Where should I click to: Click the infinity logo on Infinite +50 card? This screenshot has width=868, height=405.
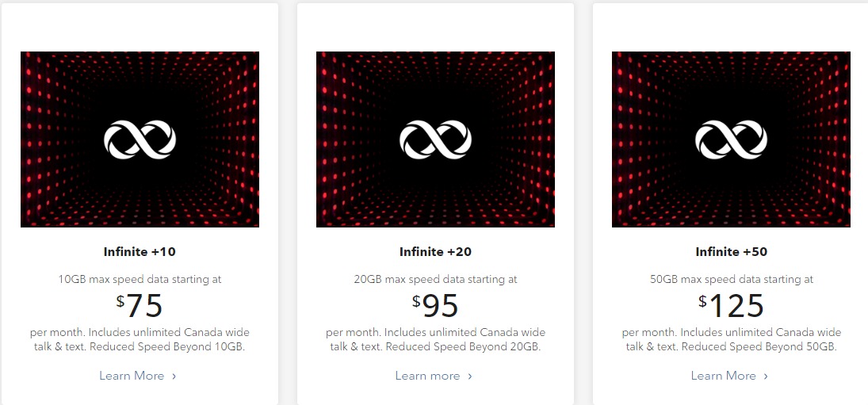(x=732, y=140)
